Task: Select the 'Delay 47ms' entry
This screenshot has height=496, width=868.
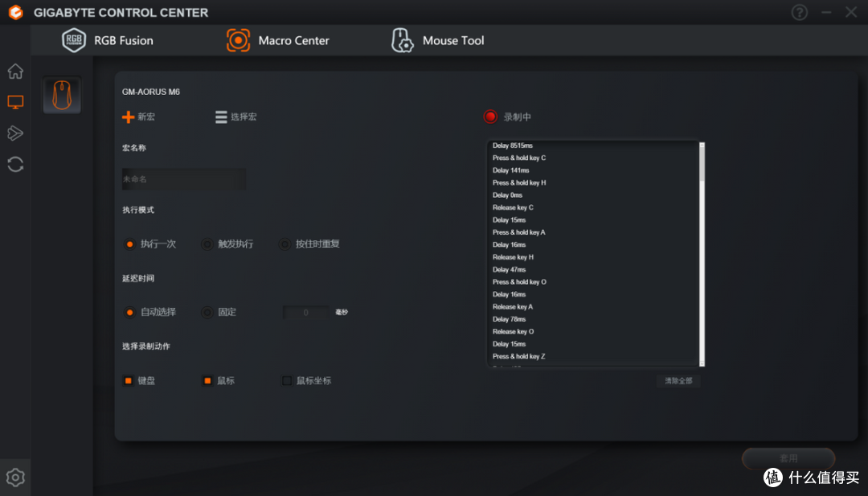Action: point(510,269)
